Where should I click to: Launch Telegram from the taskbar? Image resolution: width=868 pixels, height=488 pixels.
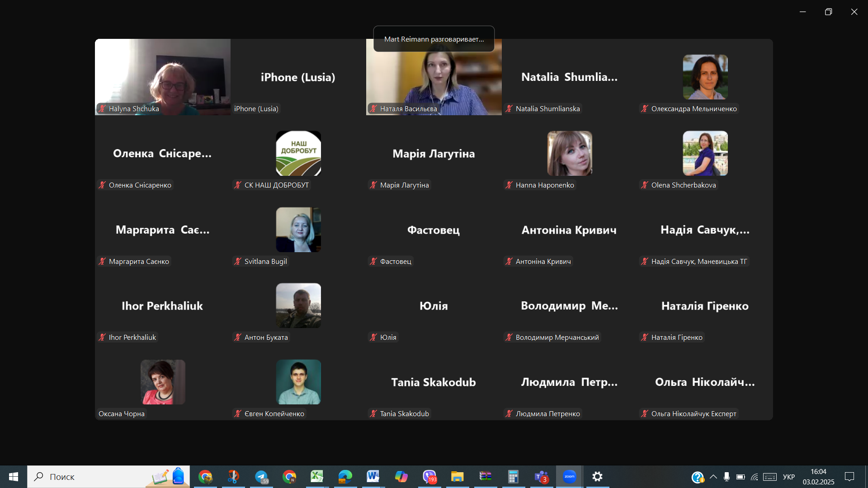[261, 477]
